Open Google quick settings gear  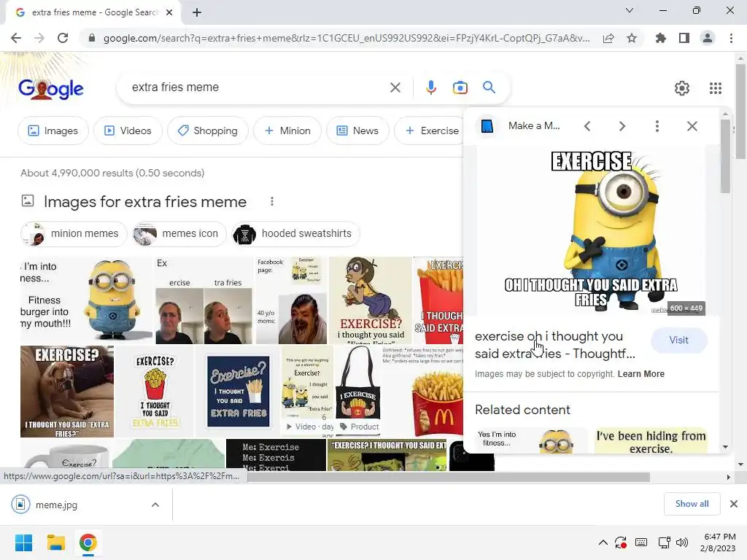tap(682, 88)
